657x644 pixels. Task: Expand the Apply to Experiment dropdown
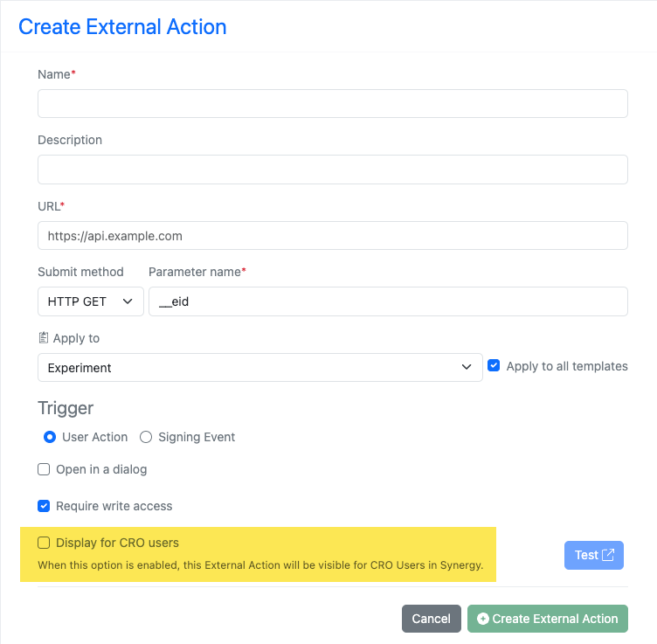(259, 368)
